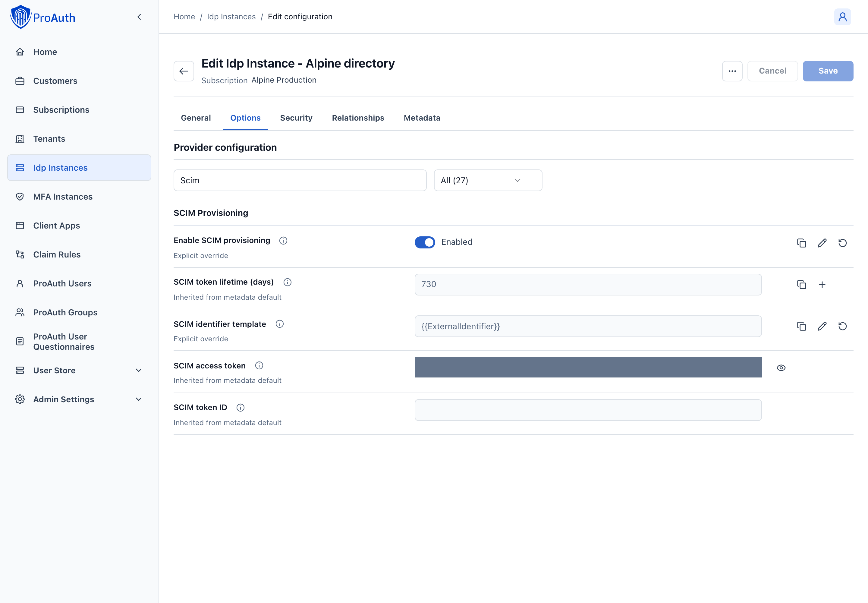Switch to the General tab
868x603 pixels.
tap(196, 118)
